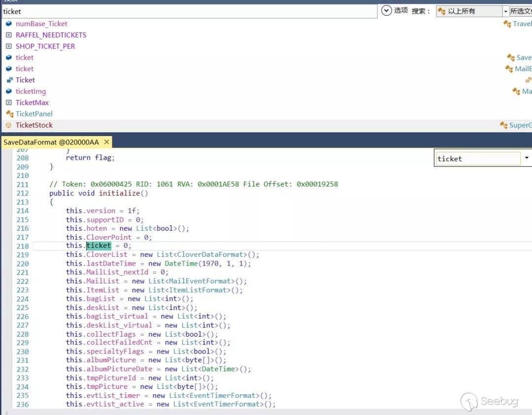Click the SuperG class icon in TicketStock row
Viewport: 532px width, 415px height.
pos(503,125)
